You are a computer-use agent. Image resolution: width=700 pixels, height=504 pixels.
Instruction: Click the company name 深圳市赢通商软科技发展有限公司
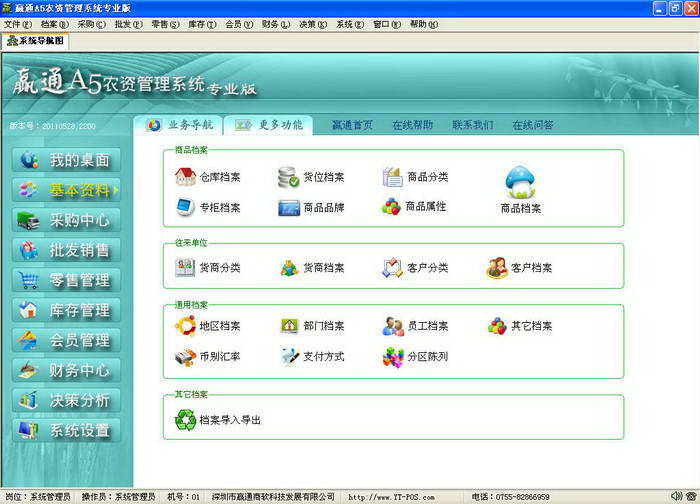[273, 496]
